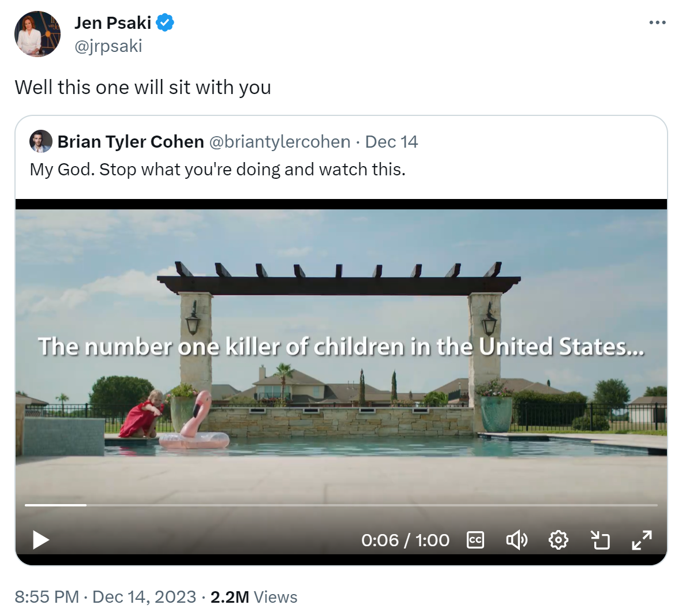Image resolution: width=682 pixels, height=616 pixels.
Task: Open playback quality options via the gear
Action: tap(558, 540)
